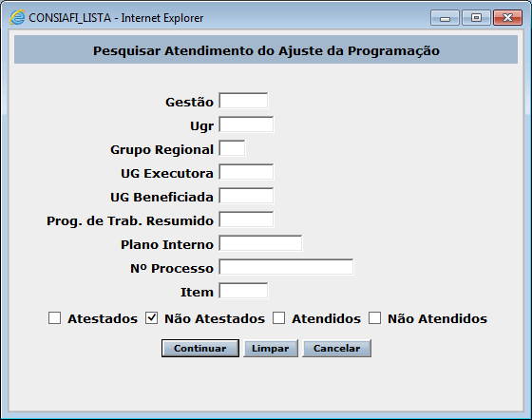Select the Plano Interno text box
The height and width of the screenshot is (420, 532).
coord(260,243)
